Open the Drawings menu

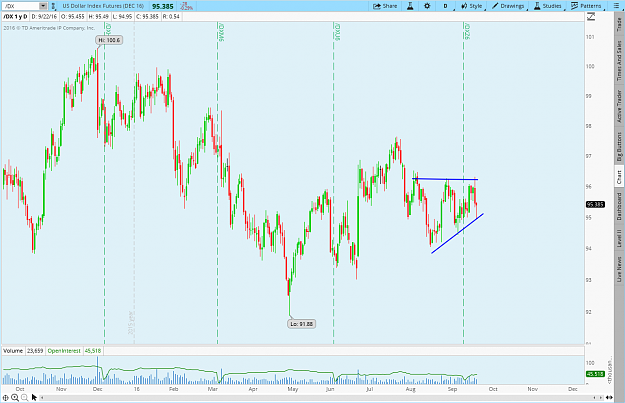coord(508,6)
